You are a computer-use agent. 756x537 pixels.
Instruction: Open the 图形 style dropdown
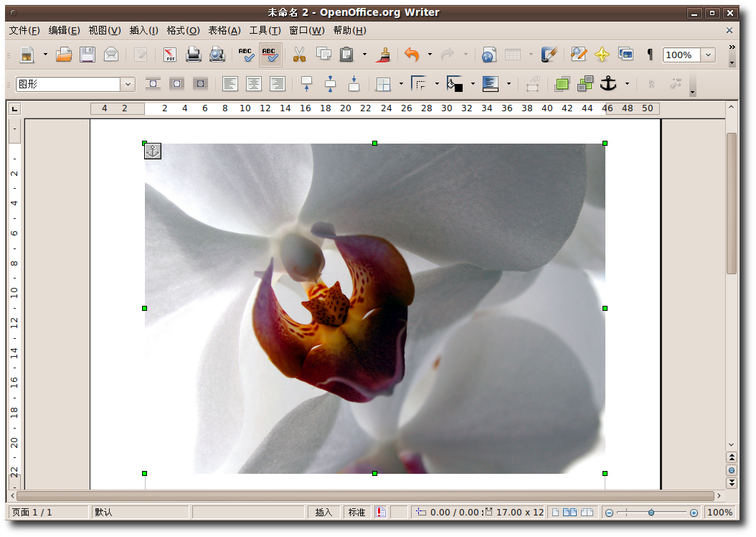(128, 84)
